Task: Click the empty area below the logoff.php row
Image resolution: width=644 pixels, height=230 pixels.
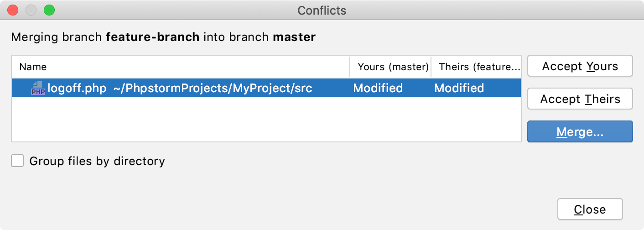Action: point(266,119)
